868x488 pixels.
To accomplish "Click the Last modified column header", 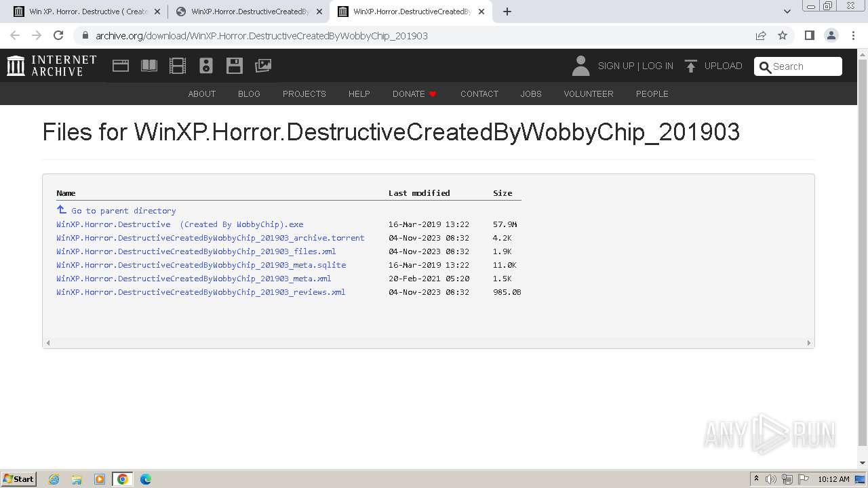I will (419, 193).
